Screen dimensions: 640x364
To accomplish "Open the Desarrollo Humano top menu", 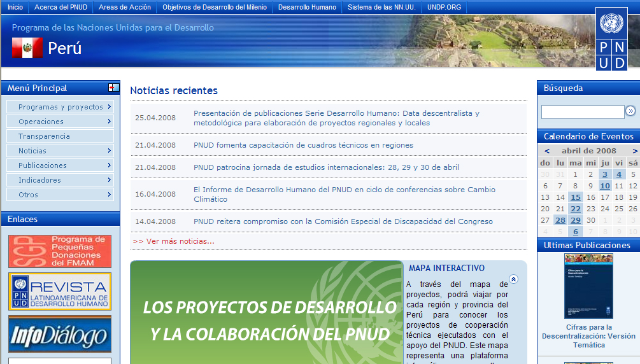I will coord(307,7).
